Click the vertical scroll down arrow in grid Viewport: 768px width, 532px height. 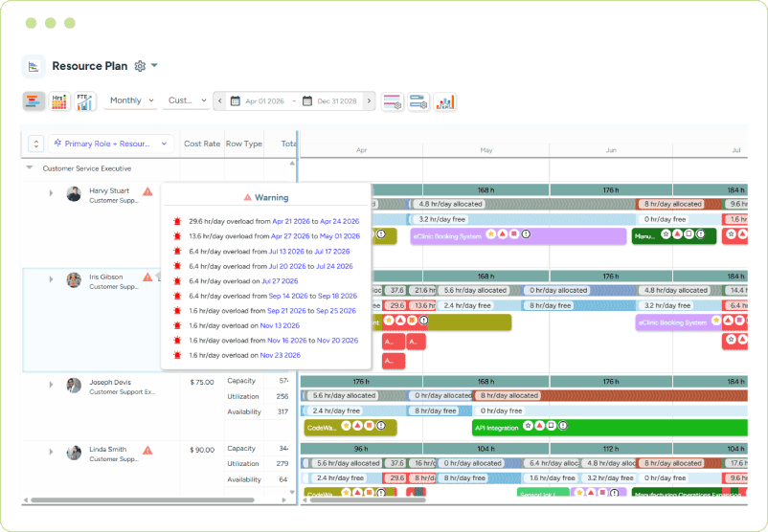pos(292,493)
